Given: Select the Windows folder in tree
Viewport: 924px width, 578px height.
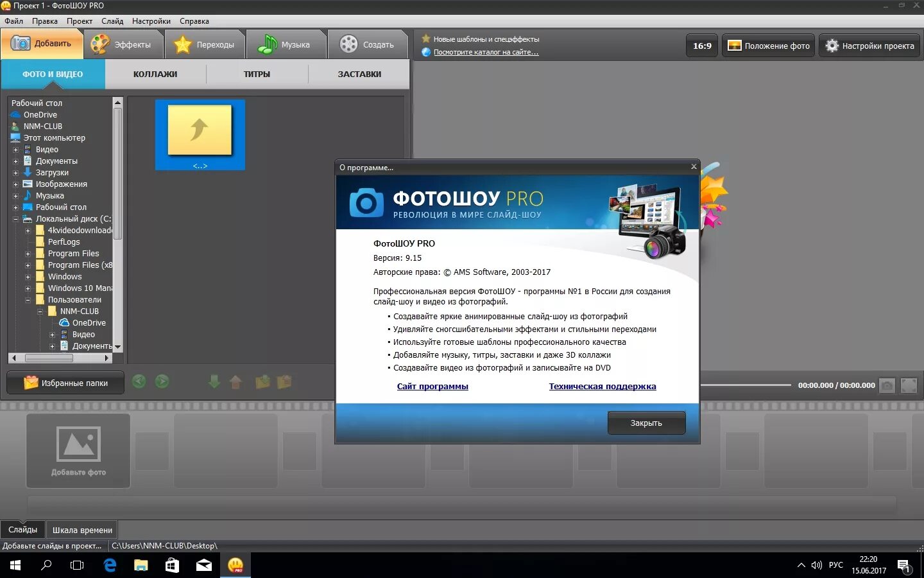Looking at the screenshot, I should point(65,277).
